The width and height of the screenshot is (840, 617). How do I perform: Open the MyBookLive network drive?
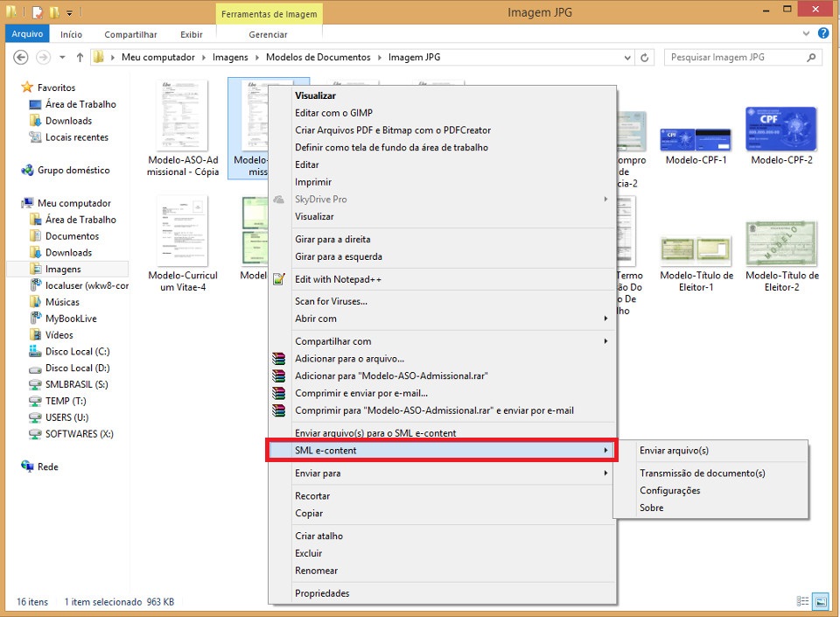[x=71, y=319]
